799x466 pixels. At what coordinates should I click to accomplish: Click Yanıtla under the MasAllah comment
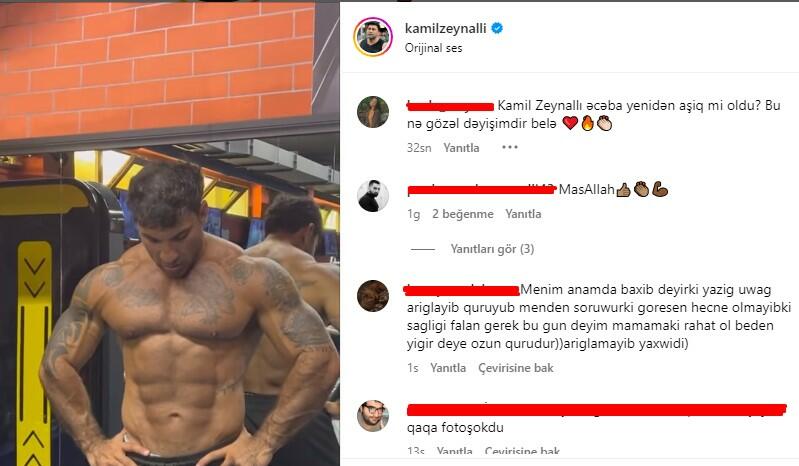coord(523,214)
